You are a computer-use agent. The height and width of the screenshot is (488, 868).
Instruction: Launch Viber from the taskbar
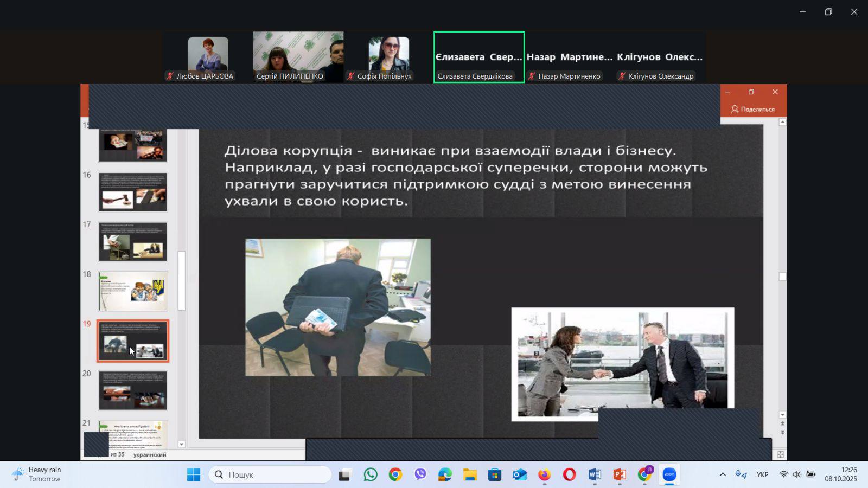[420, 475]
